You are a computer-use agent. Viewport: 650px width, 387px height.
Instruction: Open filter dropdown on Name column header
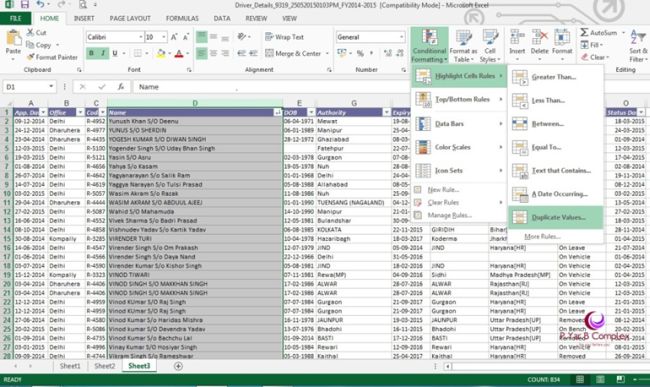pyautogui.click(x=277, y=112)
